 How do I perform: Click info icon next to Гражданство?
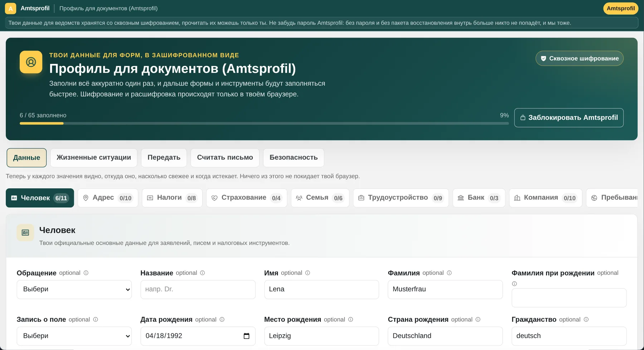point(586,320)
